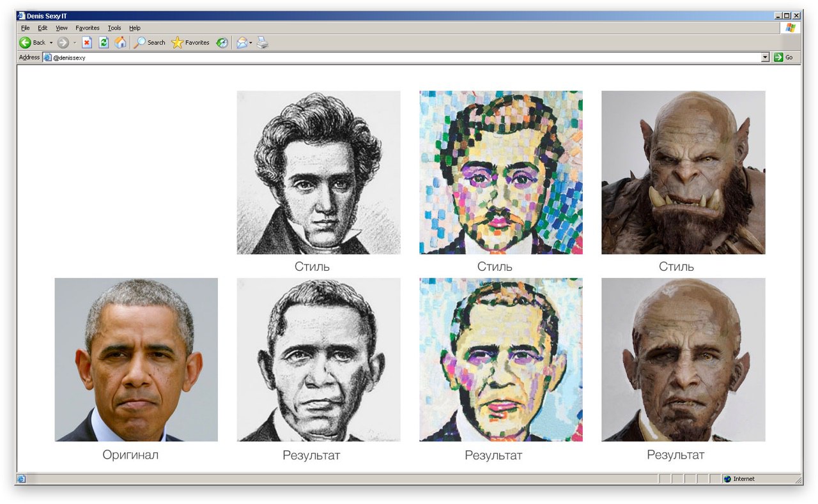
Task: Open the Back history dropdown arrow
Action: click(51, 43)
